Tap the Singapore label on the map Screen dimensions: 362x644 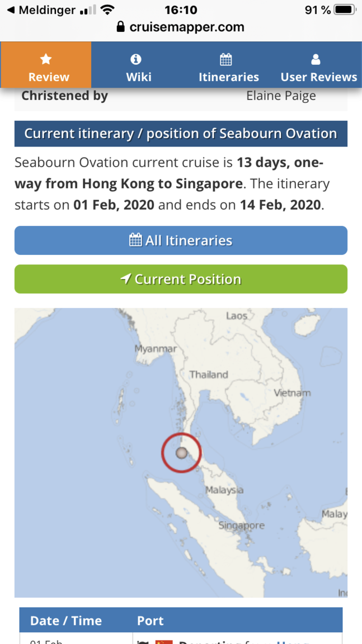(x=242, y=525)
